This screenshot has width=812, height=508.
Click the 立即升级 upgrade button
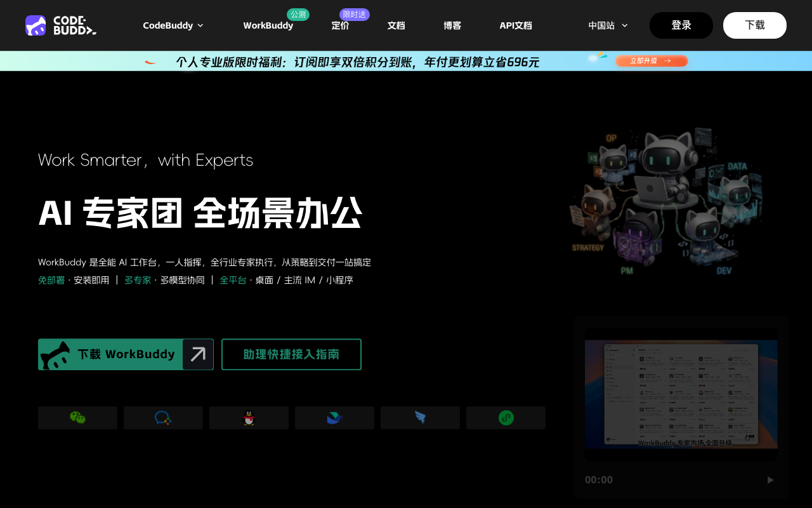click(652, 61)
